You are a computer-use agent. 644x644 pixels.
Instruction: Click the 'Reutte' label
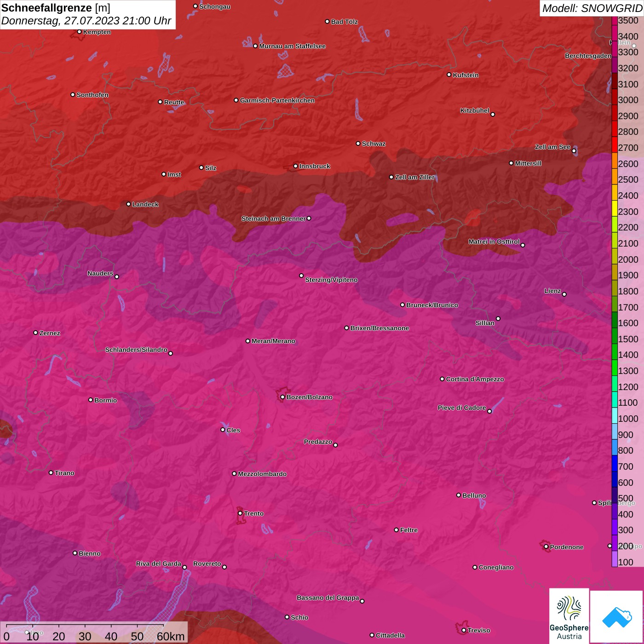[x=174, y=102]
